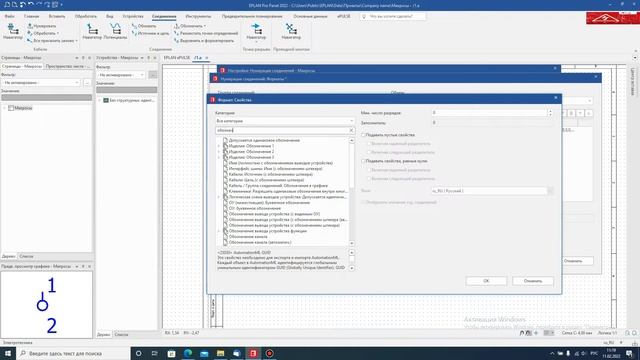
Task: Click Разместить точки определений command
Action: point(206,33)
